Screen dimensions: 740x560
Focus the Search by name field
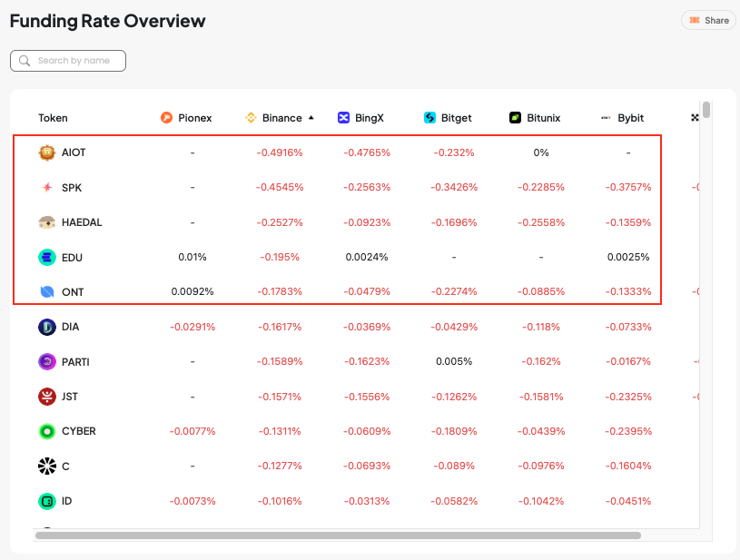pyautogui.click(x=68, y=61)
